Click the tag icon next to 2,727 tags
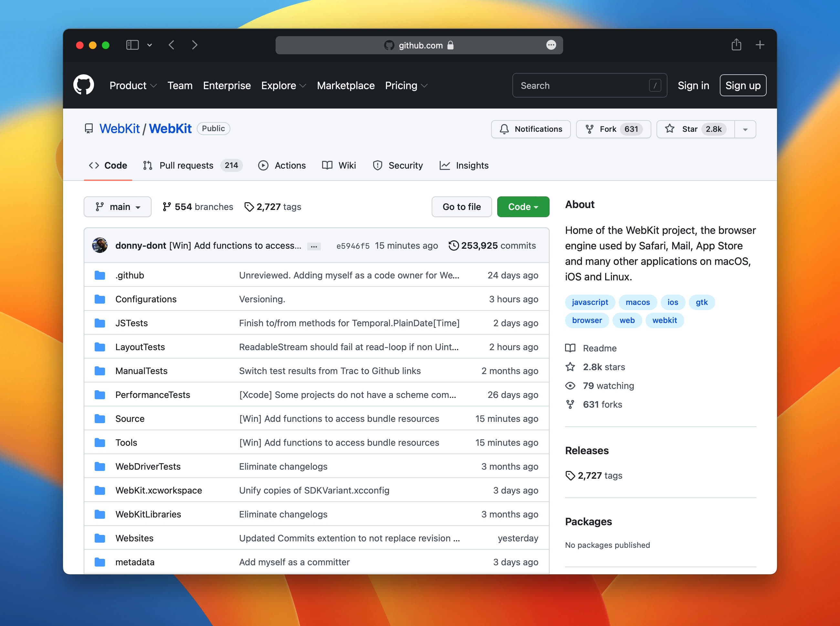The height and width of the screenshot is (626, 840). tap(249, 207)
